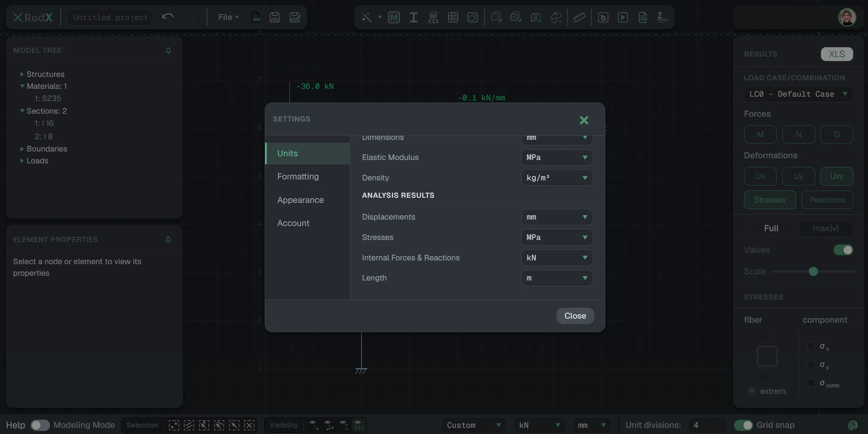The height and width of the screenshot is (434, 868).
Task: Click the Unit divisions input field
Action: point(707,425)
